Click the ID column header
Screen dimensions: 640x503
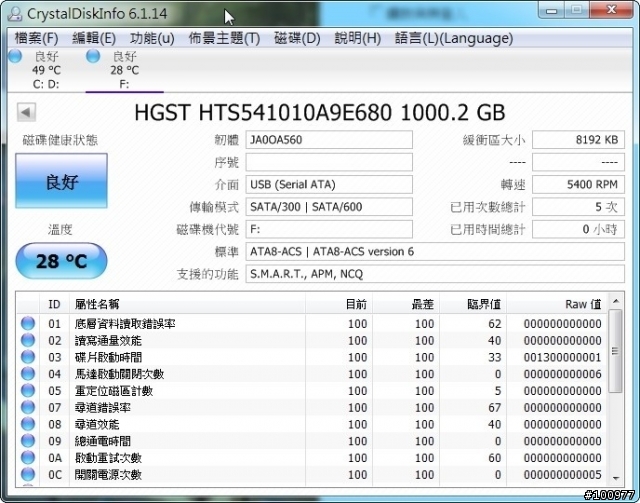54,304
